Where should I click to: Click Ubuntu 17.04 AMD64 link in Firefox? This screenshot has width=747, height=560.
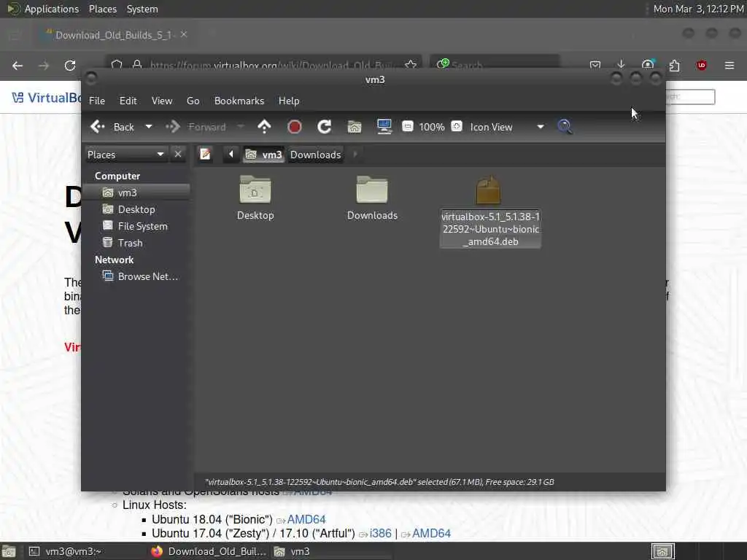[x=431, y=533]
